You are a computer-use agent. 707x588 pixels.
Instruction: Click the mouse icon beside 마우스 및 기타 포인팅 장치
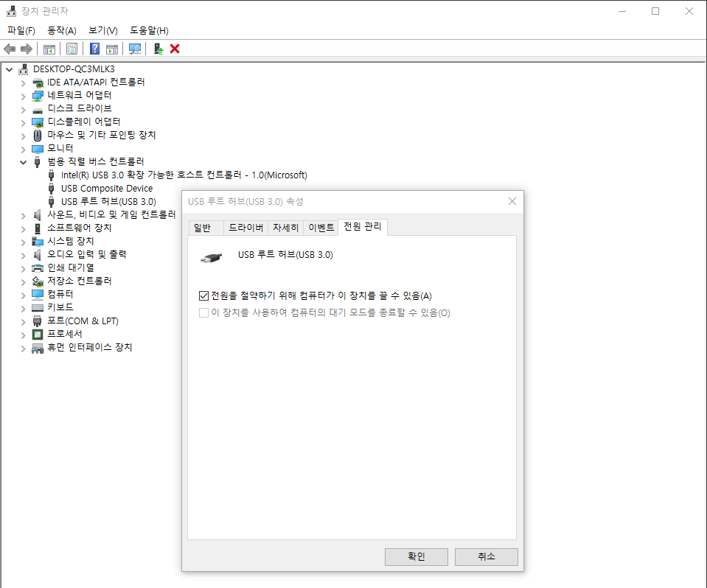click(x=38, y=135)
